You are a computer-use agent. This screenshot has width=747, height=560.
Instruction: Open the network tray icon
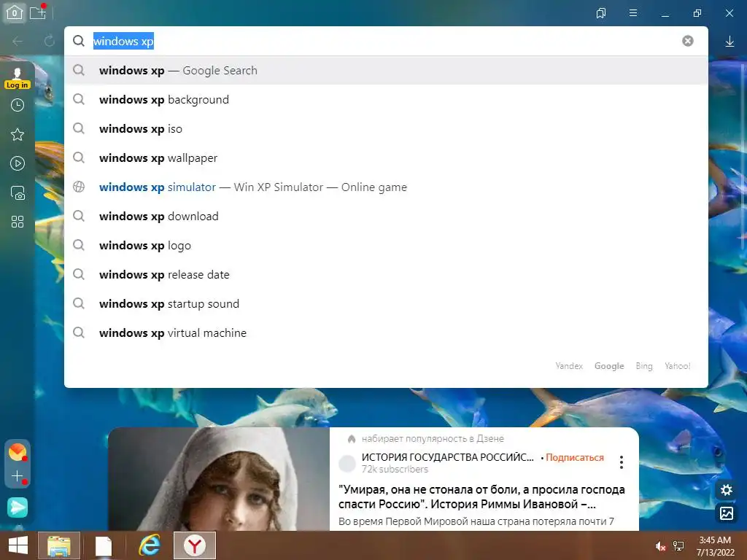[x=678, y=546]
